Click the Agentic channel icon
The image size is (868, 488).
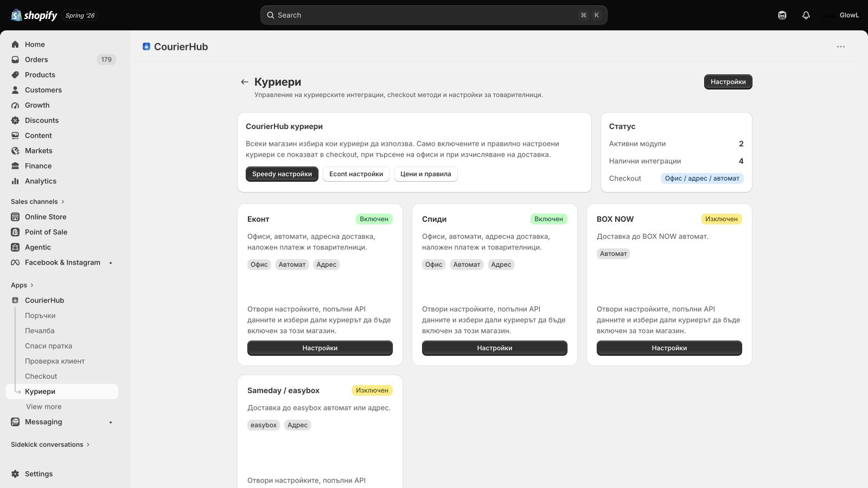[x=15, y=247]
